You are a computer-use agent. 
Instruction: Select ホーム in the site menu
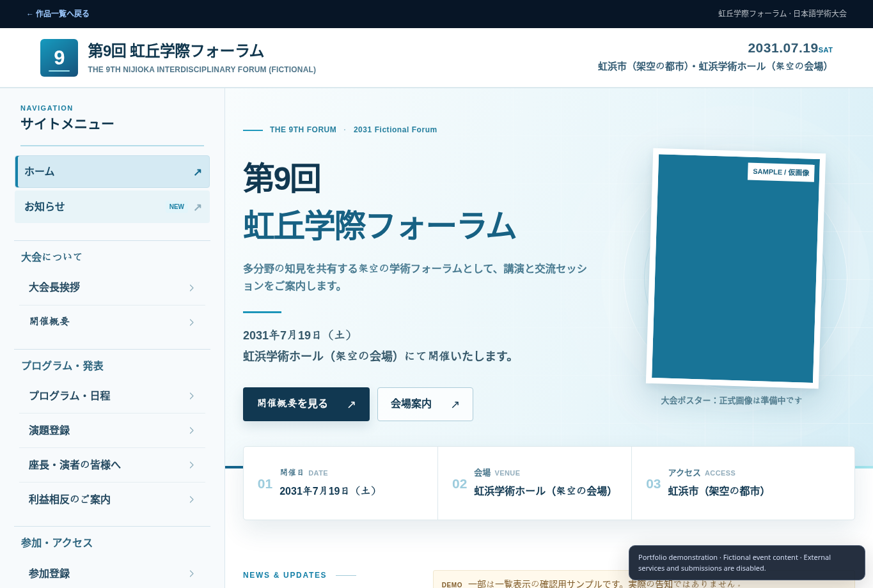(x=113, y=172)
